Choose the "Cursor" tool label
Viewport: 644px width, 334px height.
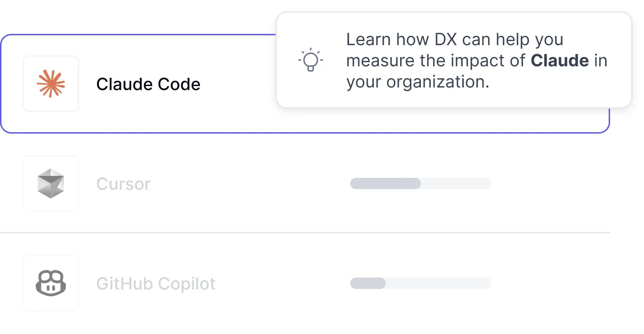[x=123, y=184]
